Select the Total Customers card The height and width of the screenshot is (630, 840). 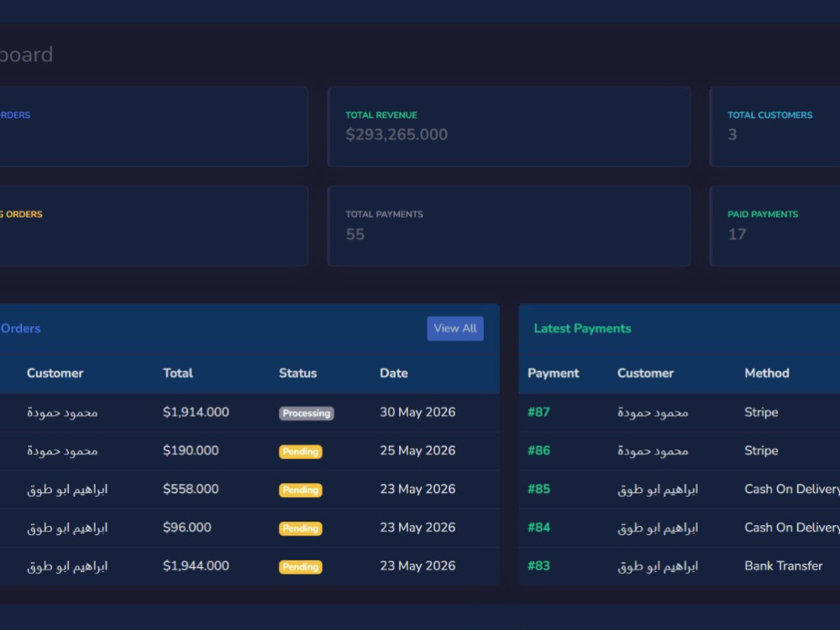(x=774, y=127)
